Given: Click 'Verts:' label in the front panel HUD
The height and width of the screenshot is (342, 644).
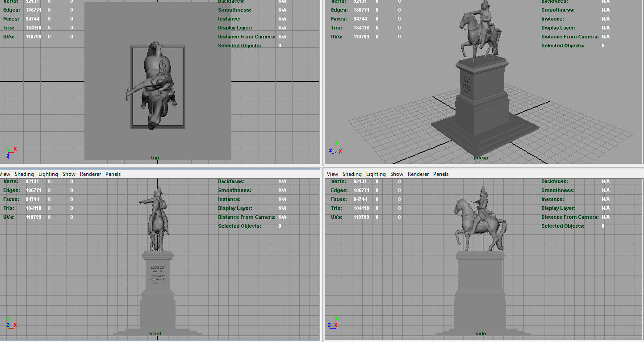Looking at the screenshot, I should point(11,181).
